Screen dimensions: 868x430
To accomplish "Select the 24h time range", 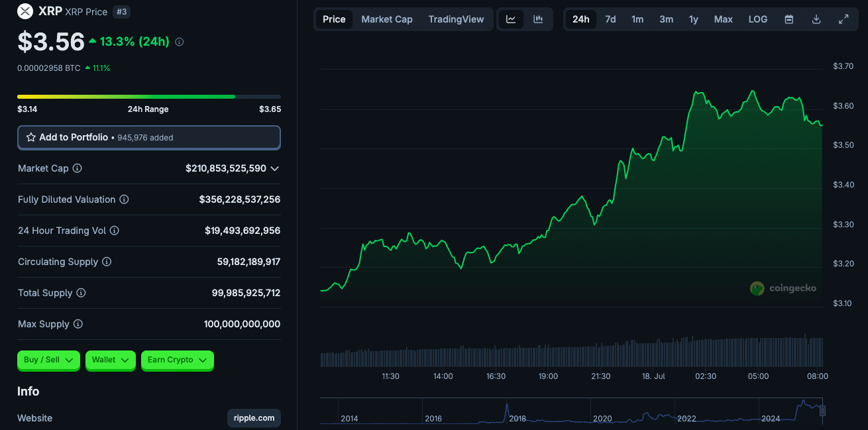I will point(581,19).
